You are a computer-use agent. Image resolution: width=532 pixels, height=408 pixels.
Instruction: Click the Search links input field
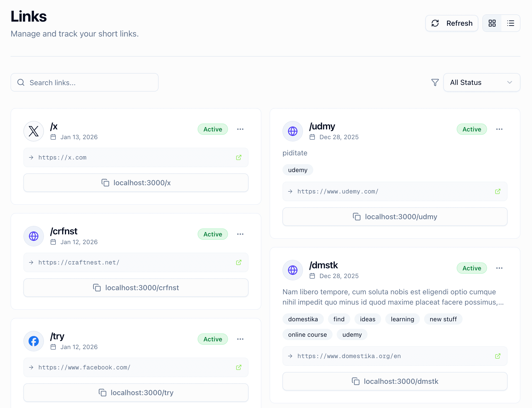(85, 82)
